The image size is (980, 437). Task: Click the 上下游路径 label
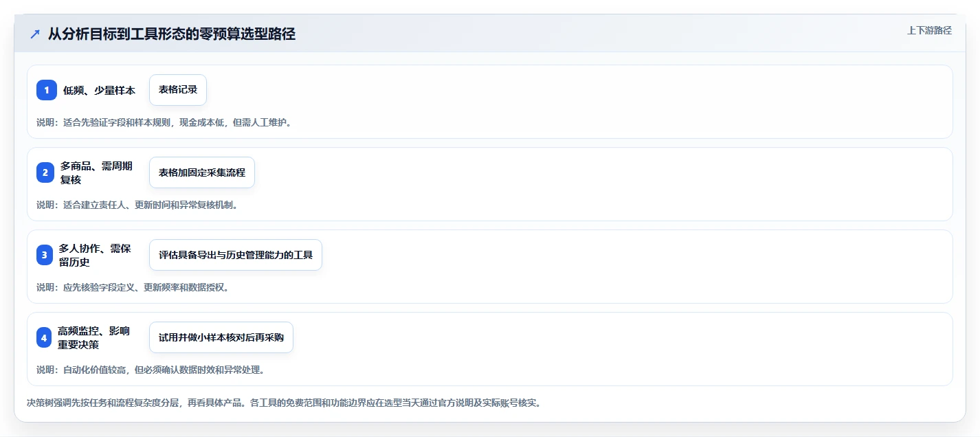click(930, 30)
